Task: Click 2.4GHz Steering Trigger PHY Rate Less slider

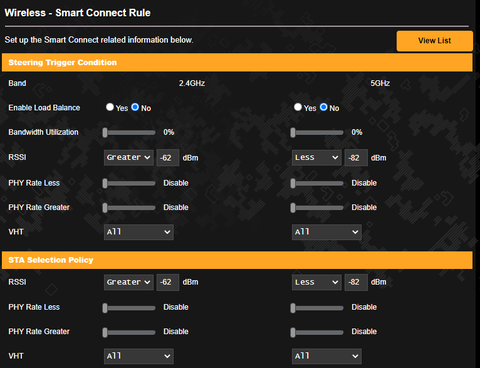Action: (129, 183)
